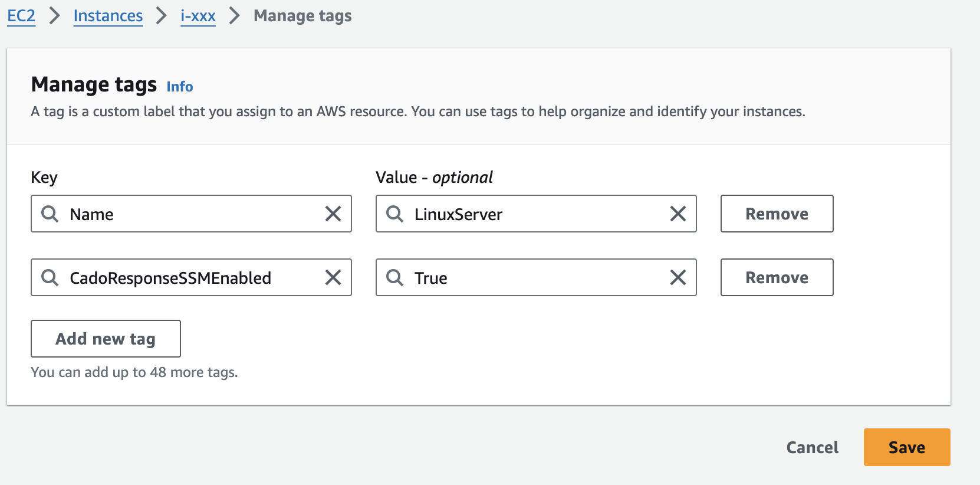Click the 'Key' column label
Screen dimensions: 980x485
pos(44,178)
